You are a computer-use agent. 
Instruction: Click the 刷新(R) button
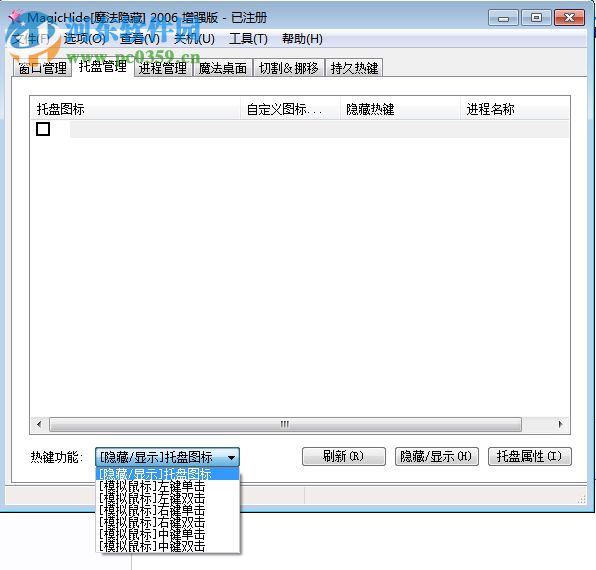tap(344, 456)
